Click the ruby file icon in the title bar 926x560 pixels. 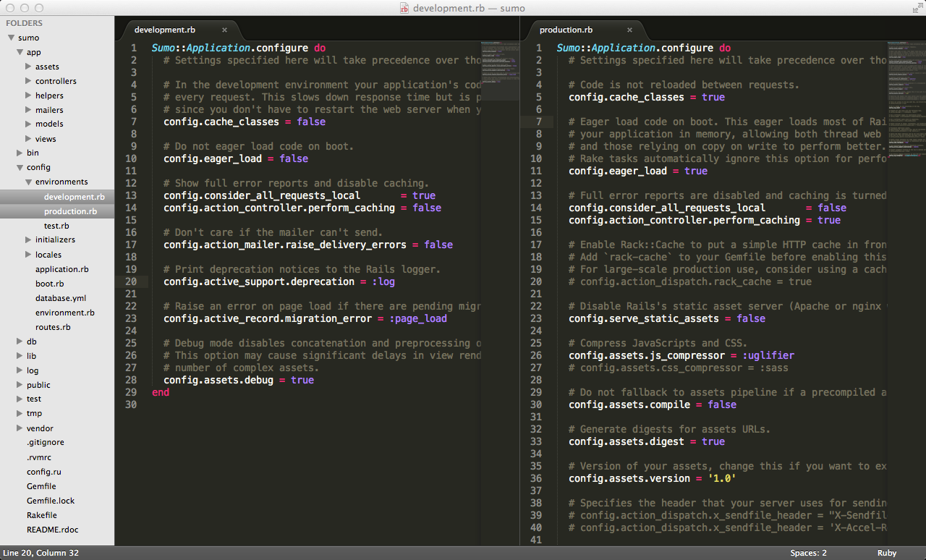403,8
